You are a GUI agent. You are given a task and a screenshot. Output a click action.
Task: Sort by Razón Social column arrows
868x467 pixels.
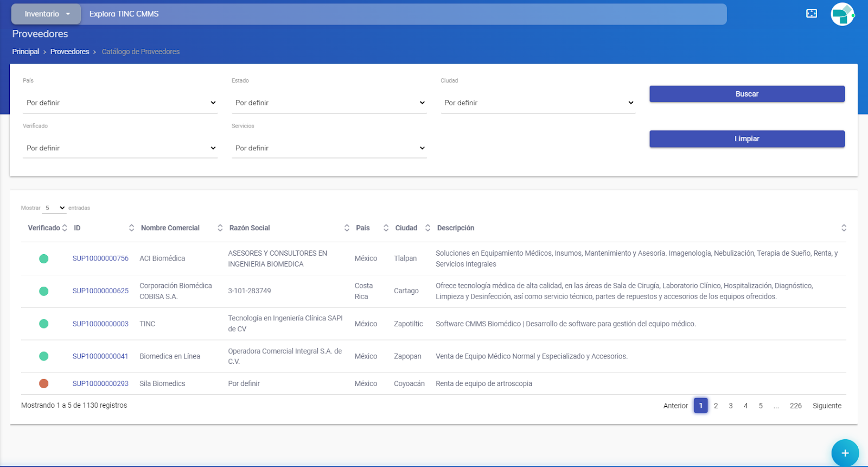[347, 228]
